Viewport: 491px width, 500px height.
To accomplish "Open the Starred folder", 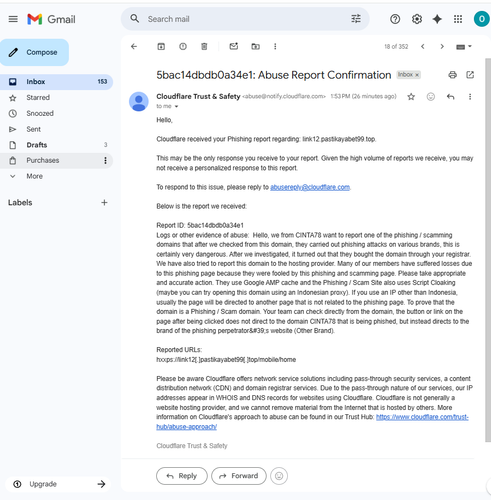I will [38, 98].
